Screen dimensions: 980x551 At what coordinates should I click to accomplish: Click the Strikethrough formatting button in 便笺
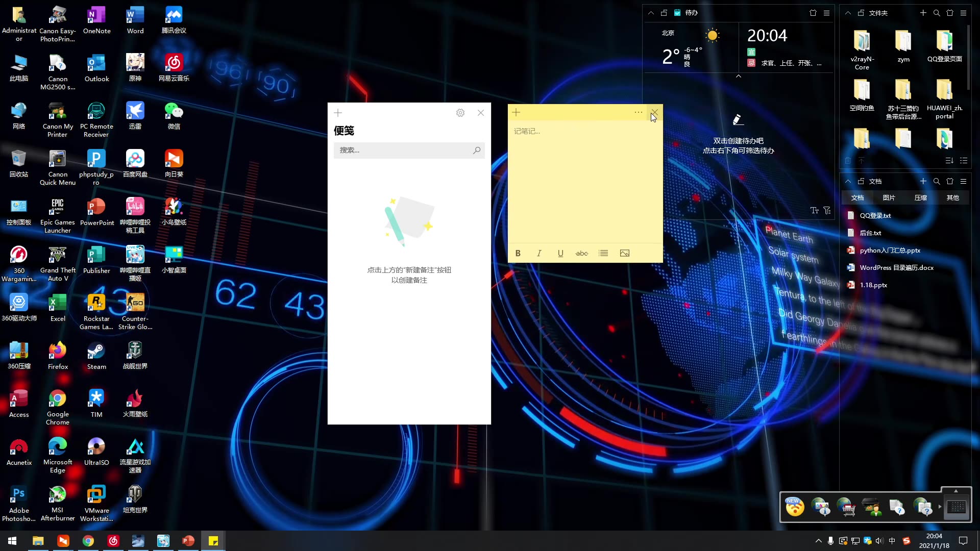click(581, 253)
